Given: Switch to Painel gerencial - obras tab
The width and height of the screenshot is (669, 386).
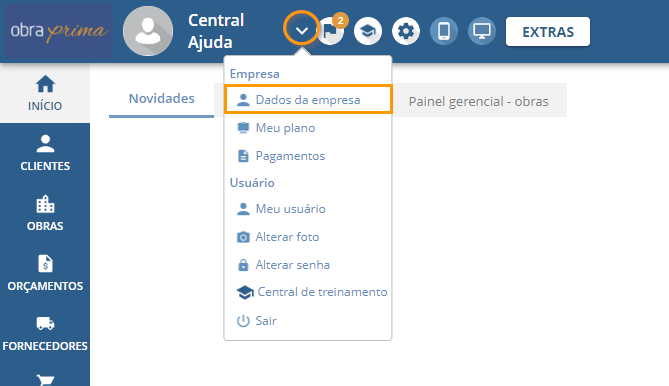Looking at the screenshot, I should (478, 101).
